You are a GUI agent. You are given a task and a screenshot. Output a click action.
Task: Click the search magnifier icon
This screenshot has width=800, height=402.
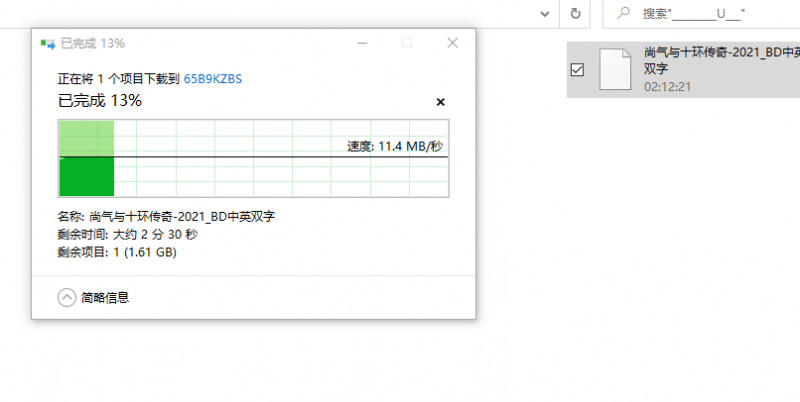623,13
